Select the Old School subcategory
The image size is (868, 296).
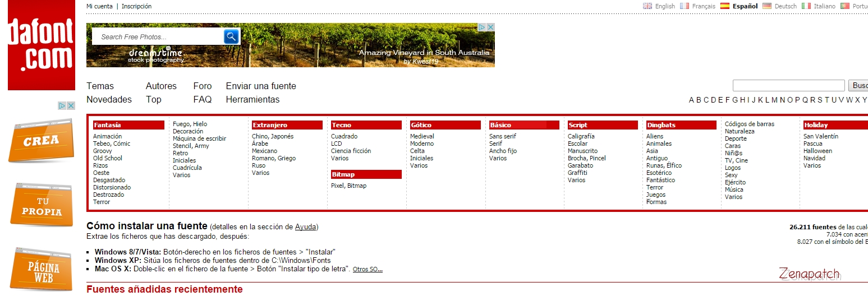108,158
